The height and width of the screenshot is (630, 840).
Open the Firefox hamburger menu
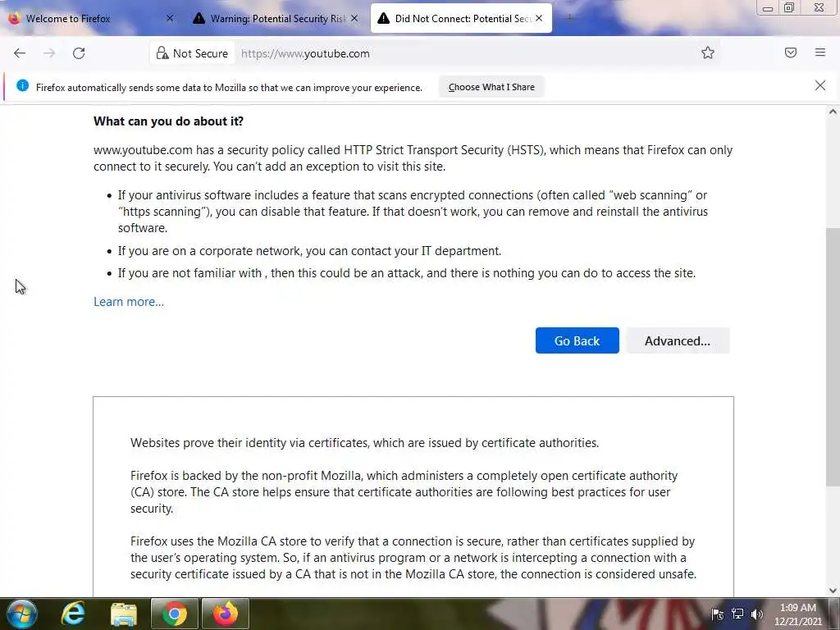pyautogui.click(x=819, y=52)
